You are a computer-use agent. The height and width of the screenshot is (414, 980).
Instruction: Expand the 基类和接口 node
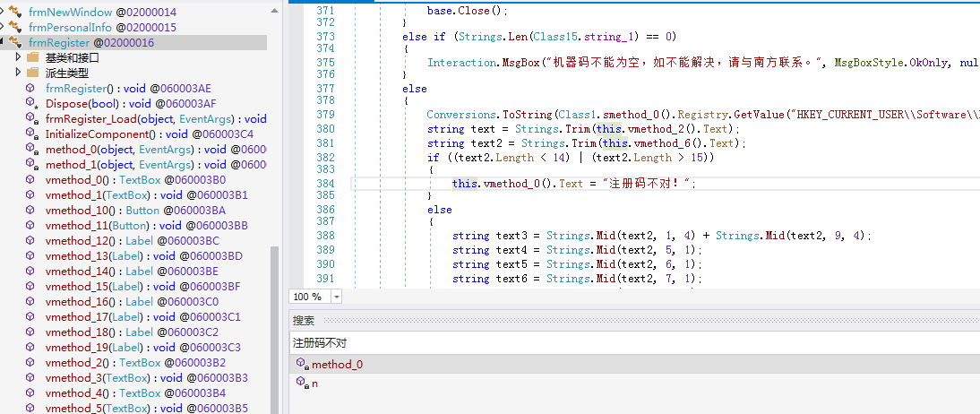point(19,57)
